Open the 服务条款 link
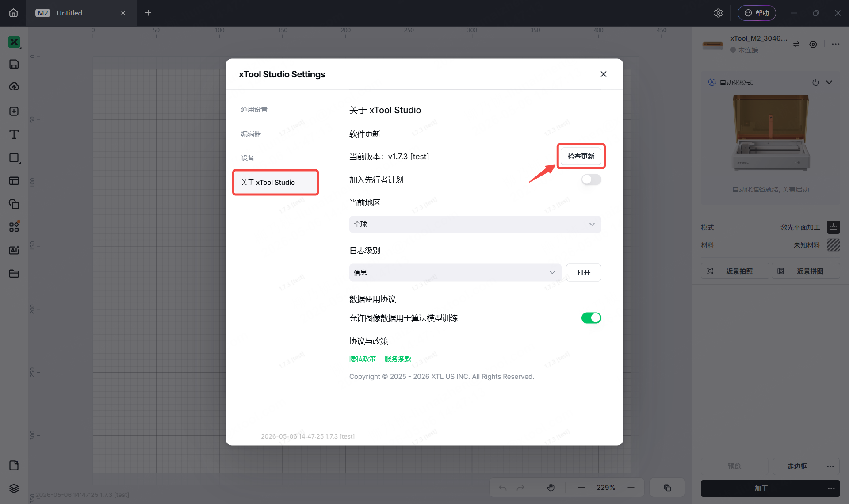The height and width of the screenshot is (504, 849). coord(398,359)
